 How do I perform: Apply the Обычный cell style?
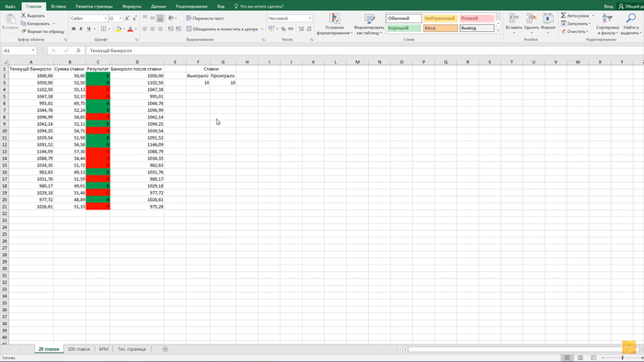tap(404, 18)
